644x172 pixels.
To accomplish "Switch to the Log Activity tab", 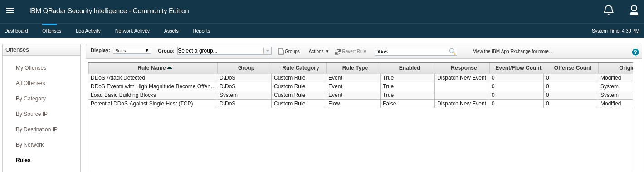I will click(88, 31).
